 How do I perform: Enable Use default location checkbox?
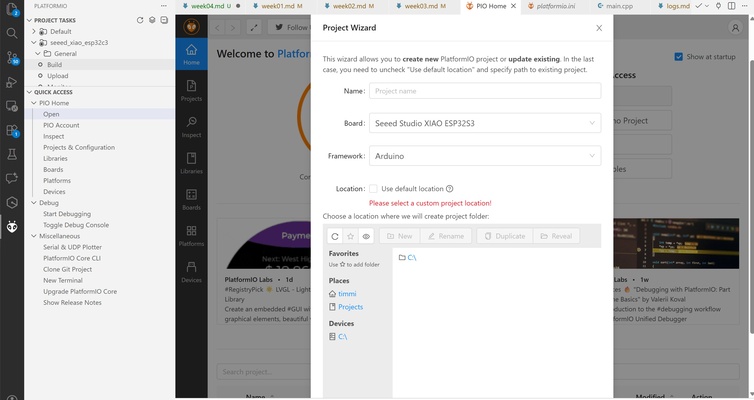(373, 188)
